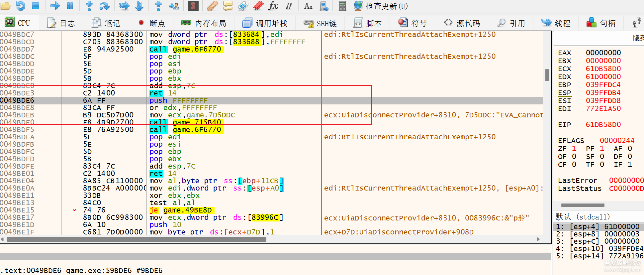Step over the next instruction
The width and height of the screenshot is (644, 275).
pos(104,6)
